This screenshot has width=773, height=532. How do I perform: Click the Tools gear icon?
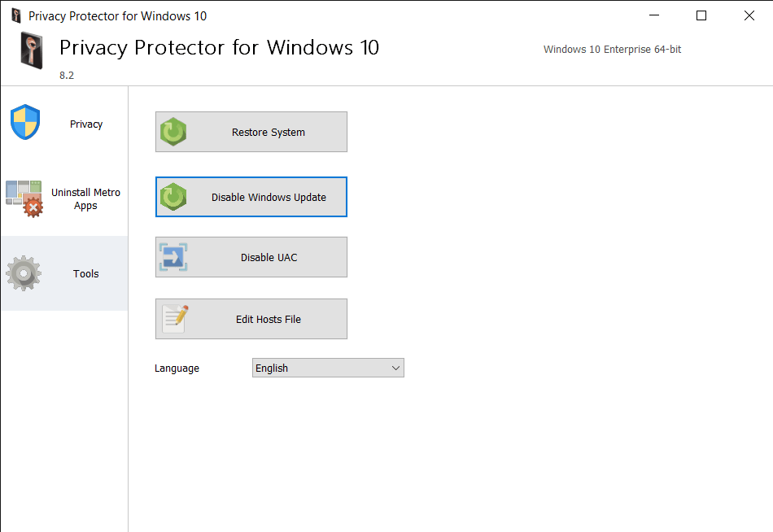pyautogui.click(x=24, y=273)
